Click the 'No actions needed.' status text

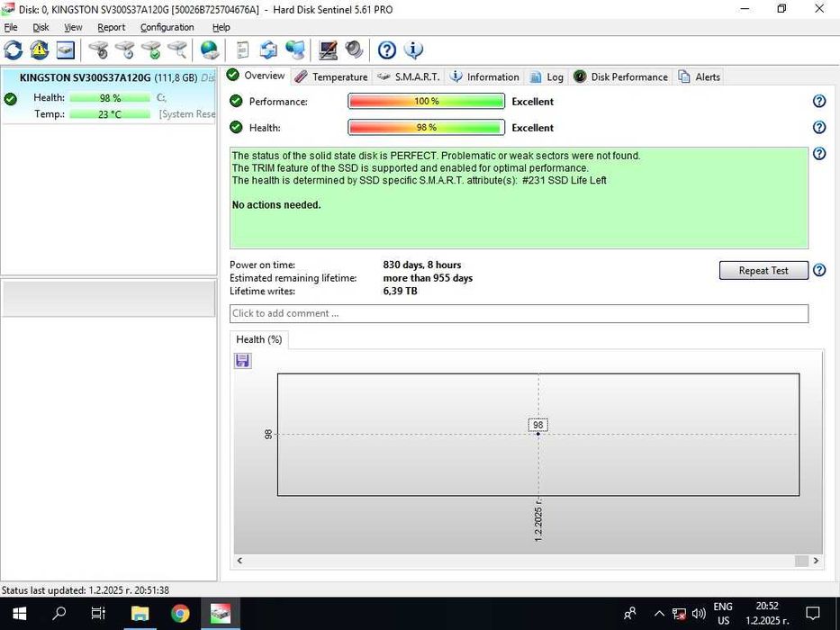click(x=276, y=205)
